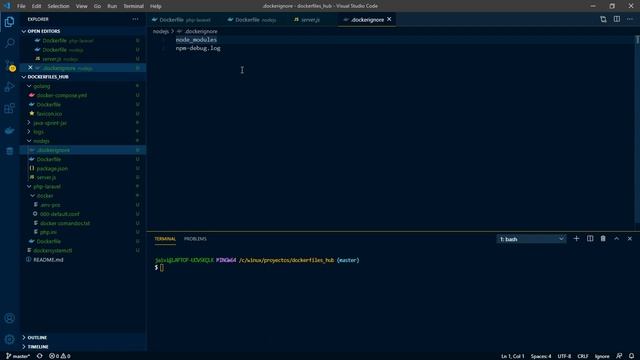Screen dimensions: 640x360
Task: Open the Docker whale view in activity bar
Action: pyautogui.click(x=9, y=130)
